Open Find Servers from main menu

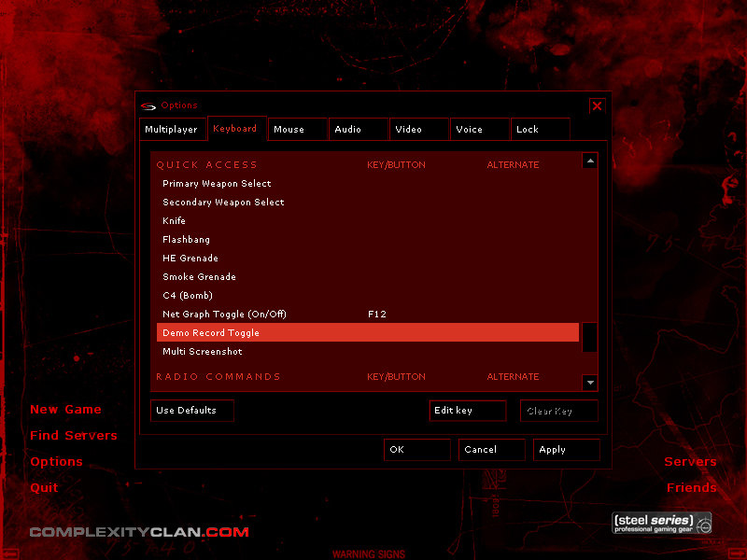click(x=74, y=436)
